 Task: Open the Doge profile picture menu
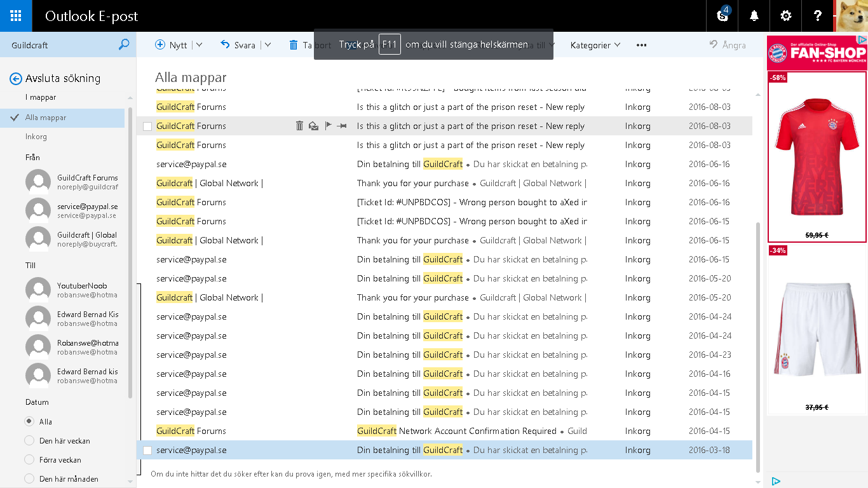851,16
